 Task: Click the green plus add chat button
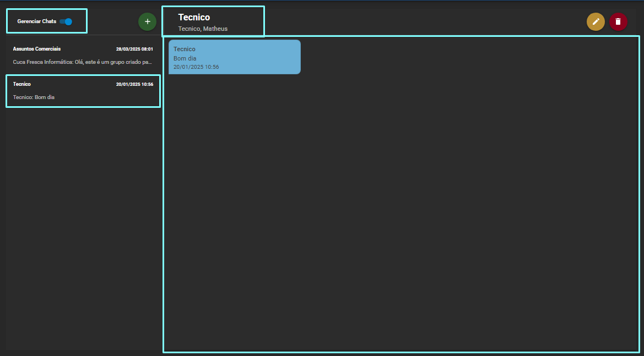[148, 22]
